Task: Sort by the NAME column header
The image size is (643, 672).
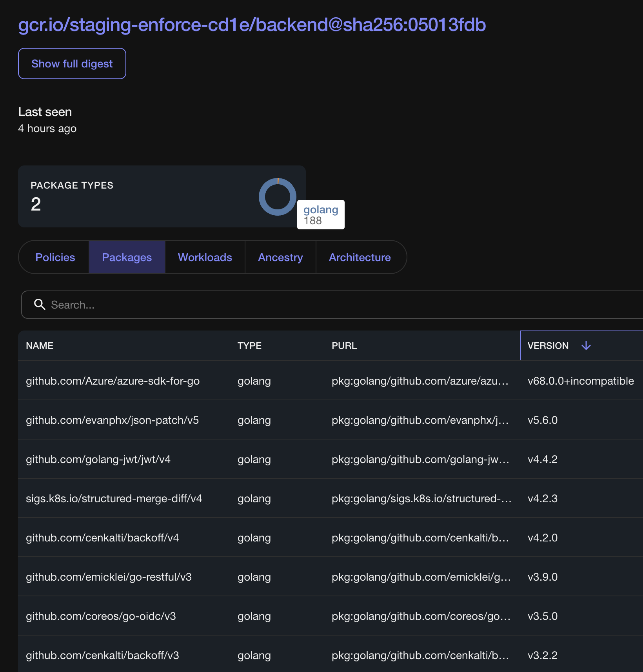Action: tap(40, 345)
